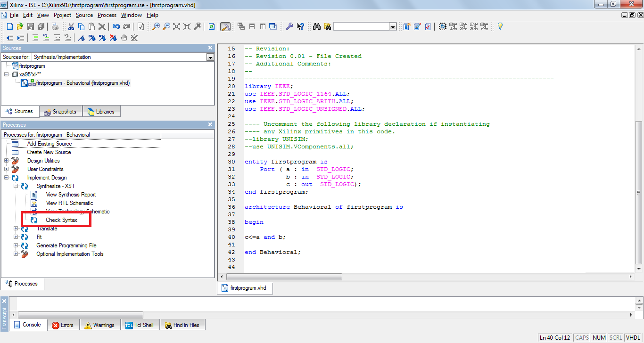Click the Find in Files binoculars-folder icon
This screenshot has height=343, width=644.
click(327, 26)
